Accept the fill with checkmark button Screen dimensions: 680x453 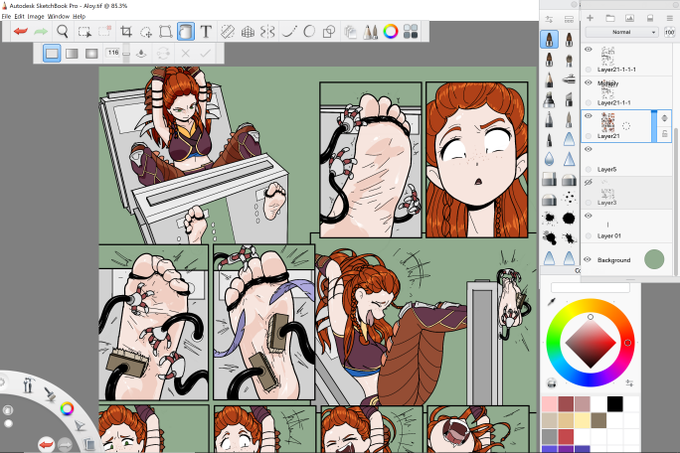205,53
